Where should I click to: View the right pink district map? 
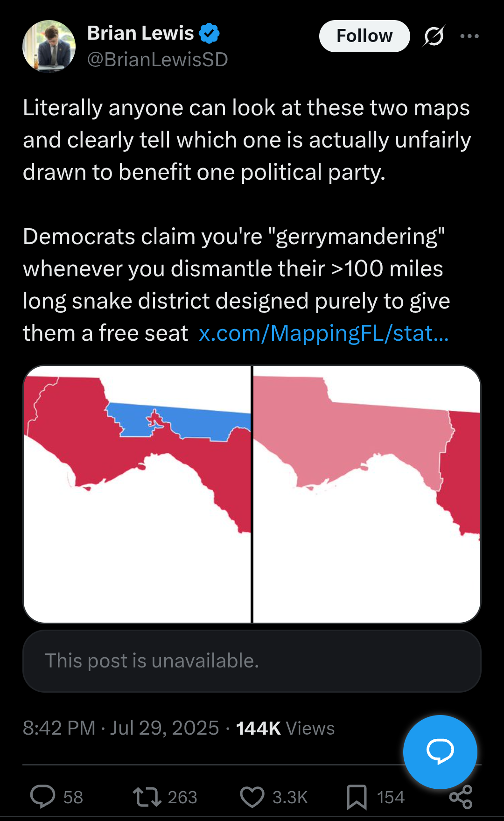366,494
